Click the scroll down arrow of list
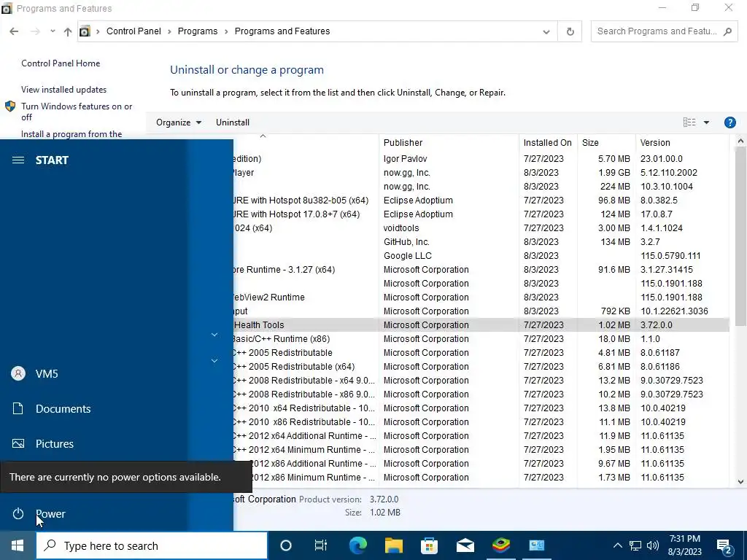 tap(740, 481)
